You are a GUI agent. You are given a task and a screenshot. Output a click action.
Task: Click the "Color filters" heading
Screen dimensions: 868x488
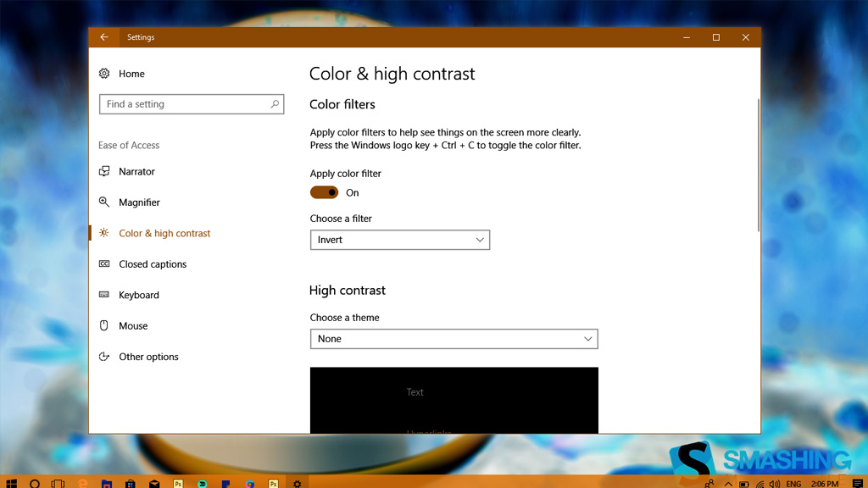[x=342, y=104]
